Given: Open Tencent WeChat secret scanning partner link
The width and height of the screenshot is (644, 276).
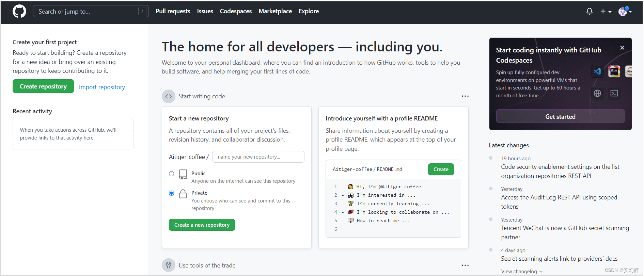Looking at the screenshot, I should click(565, 232).
